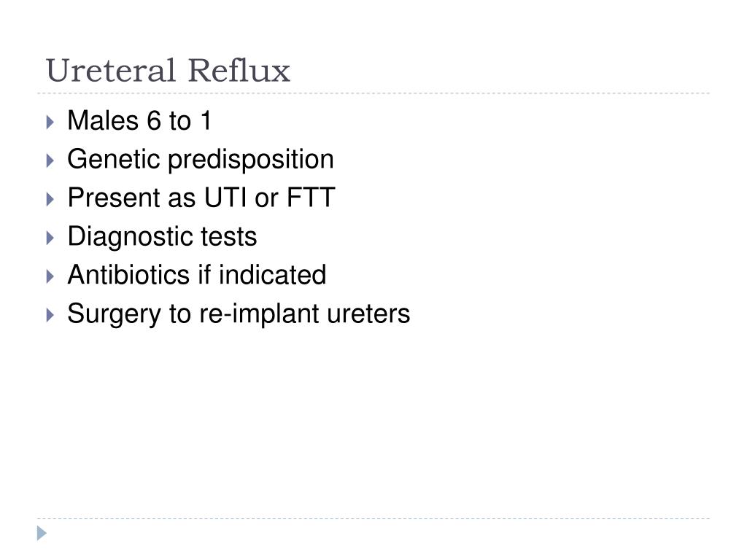
Task: Click 'Surgery to re-implant ureters' text
Action: click(x=239, y=314)
